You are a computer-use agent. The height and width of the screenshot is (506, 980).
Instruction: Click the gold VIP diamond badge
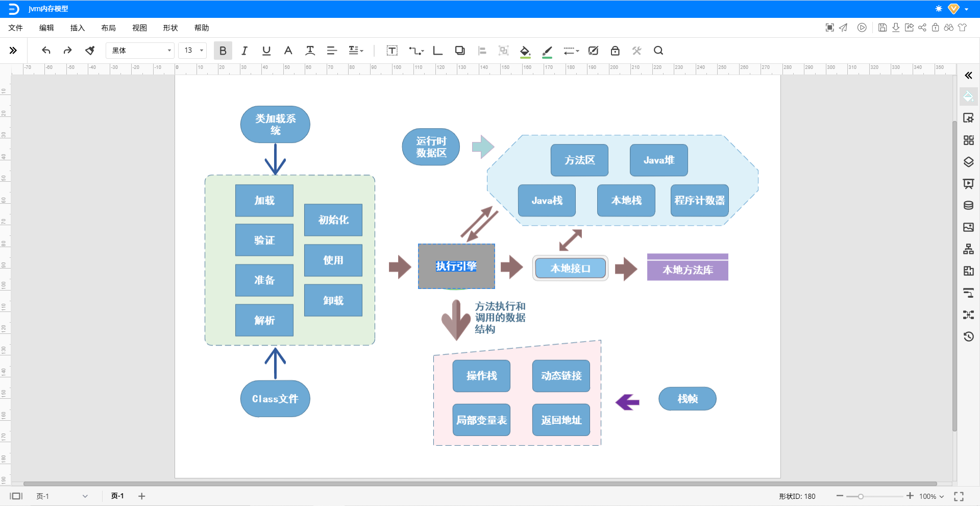953,9
